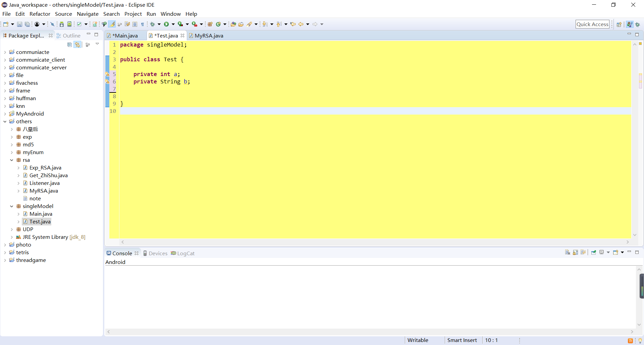Click the tip lightbulb in status bar
Image resolution: width=644 pixels, height=345 pixels.
coord(640,341)
